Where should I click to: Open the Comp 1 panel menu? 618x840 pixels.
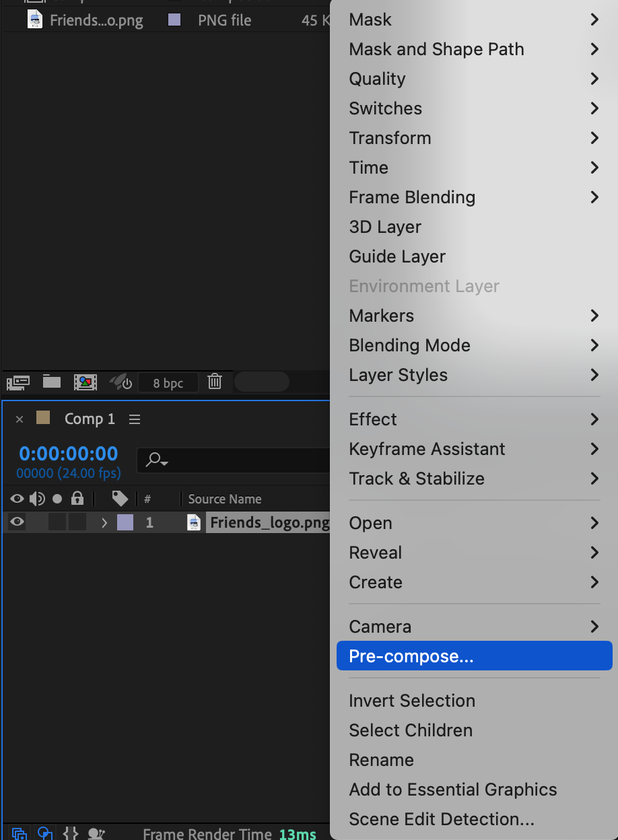[x=135, y=419]
